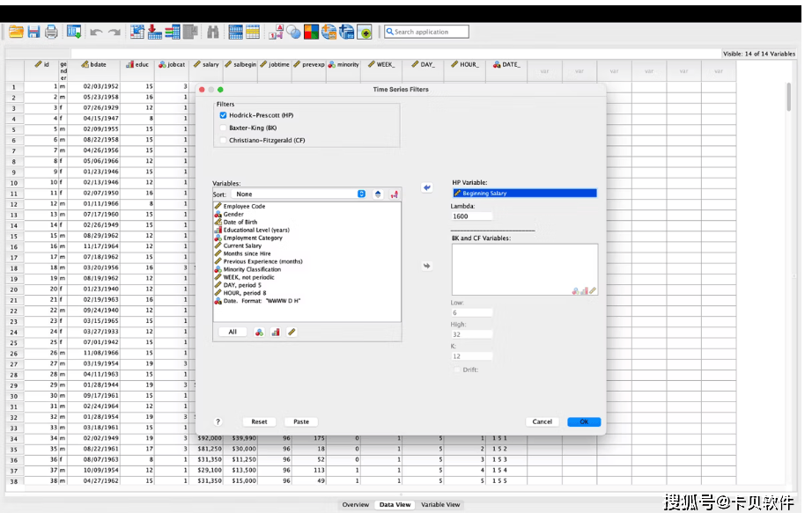Click the Undo toolbar icon
812x520 pixels.
click(x=96, y=32)
